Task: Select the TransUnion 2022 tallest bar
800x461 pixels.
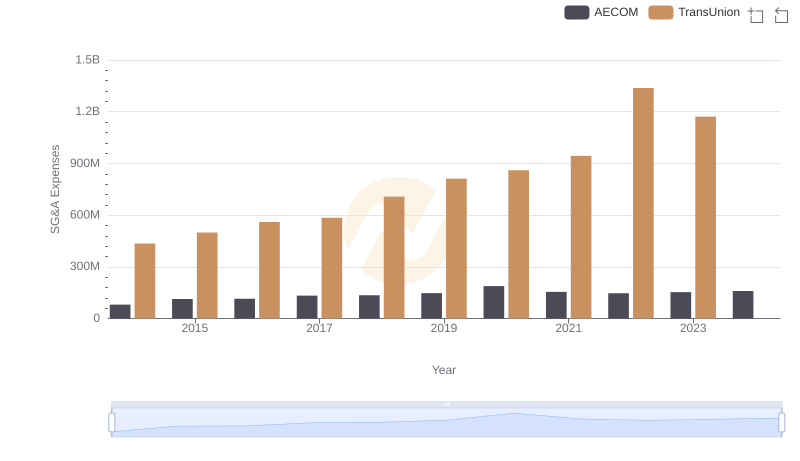Action: point(643,203)
